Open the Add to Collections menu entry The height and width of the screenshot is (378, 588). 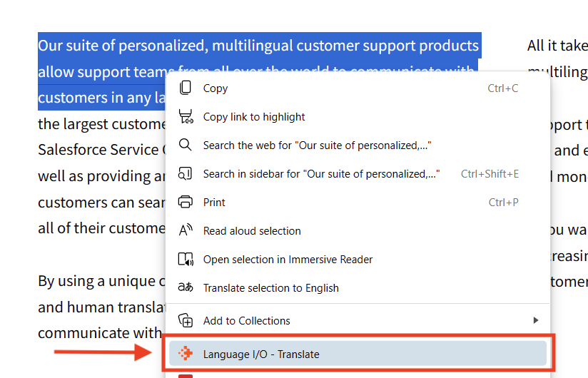tap(358, 321)
